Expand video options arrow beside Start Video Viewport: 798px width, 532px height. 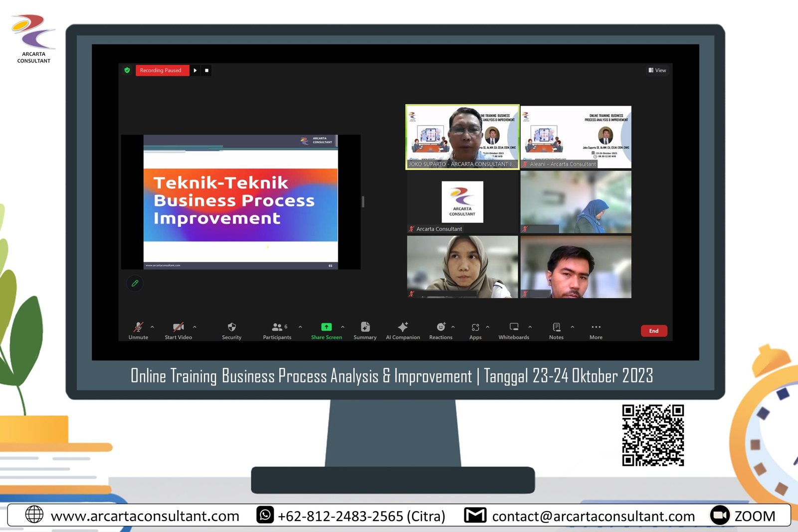point(195,327)
